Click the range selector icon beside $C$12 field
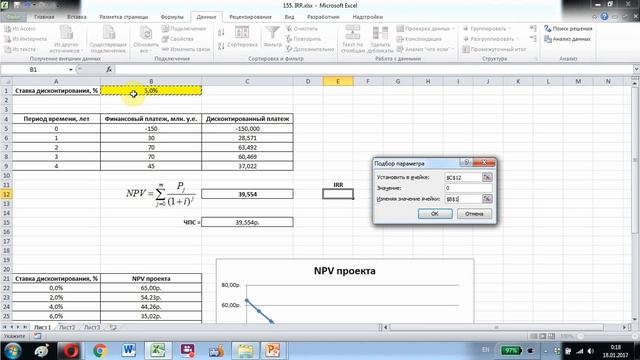This screenshot has height=360, width=640. pyautogui.click(x=487, y=177)
